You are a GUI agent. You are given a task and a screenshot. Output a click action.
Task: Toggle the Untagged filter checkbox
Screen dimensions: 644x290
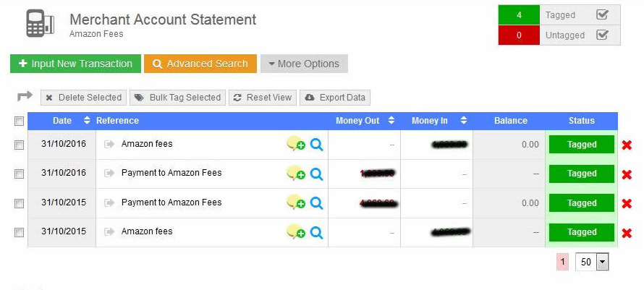[602, 35]
